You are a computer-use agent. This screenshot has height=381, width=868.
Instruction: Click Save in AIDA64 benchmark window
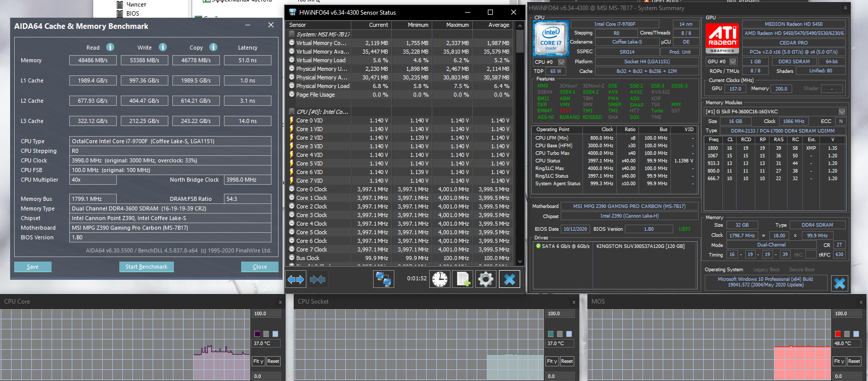[32, 267]
